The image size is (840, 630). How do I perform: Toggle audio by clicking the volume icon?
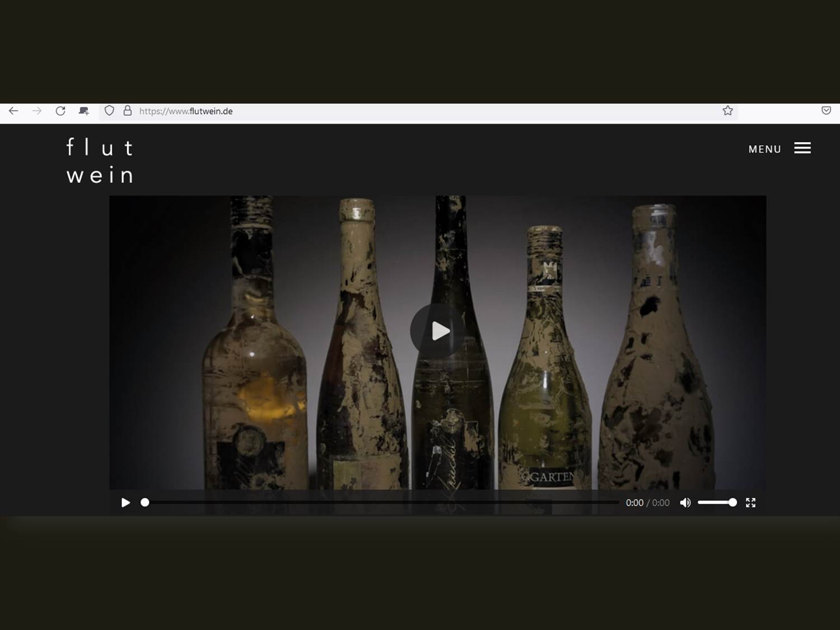point(684,503)
